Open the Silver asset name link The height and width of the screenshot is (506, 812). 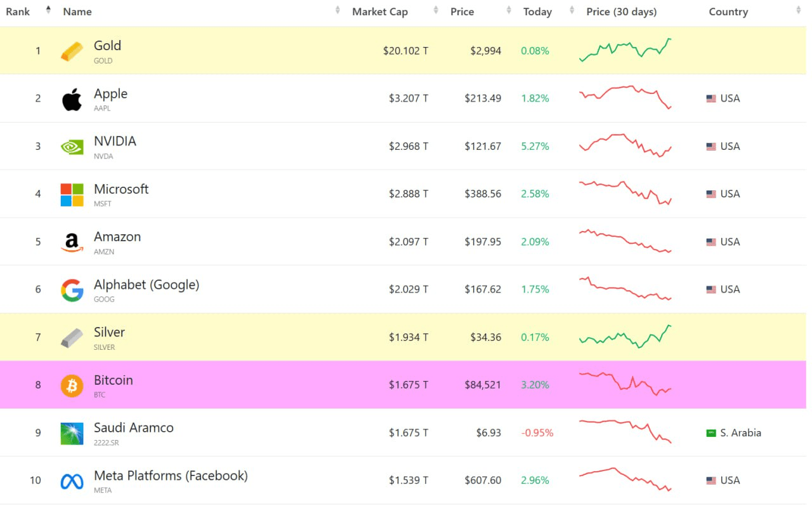(x=109, y=332)
